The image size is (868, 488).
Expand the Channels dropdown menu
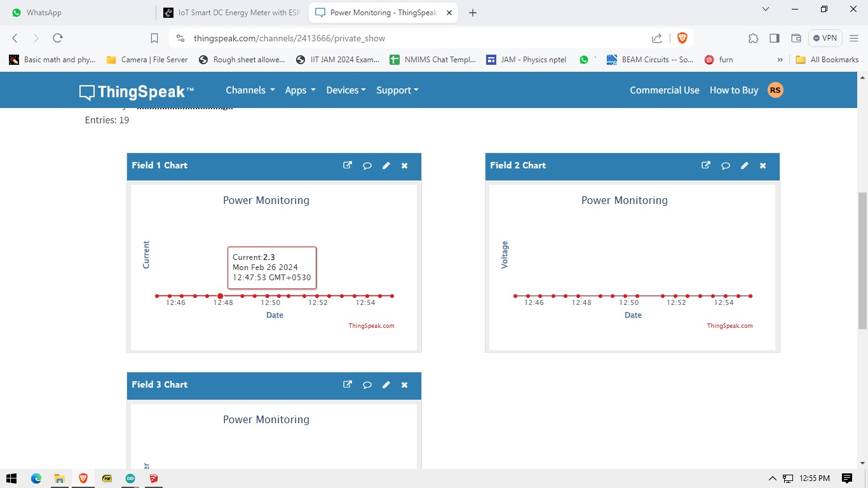(x=250, y=90)
